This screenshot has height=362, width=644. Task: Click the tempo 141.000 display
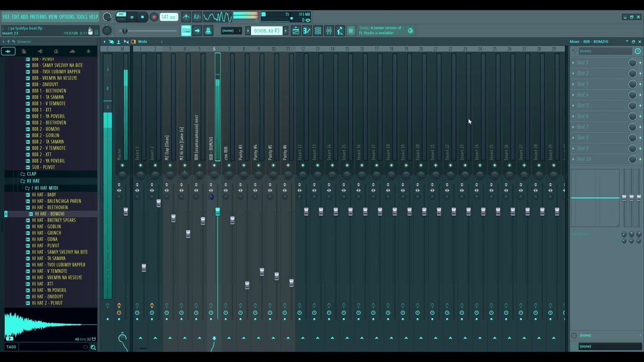[x=169, y=17]
